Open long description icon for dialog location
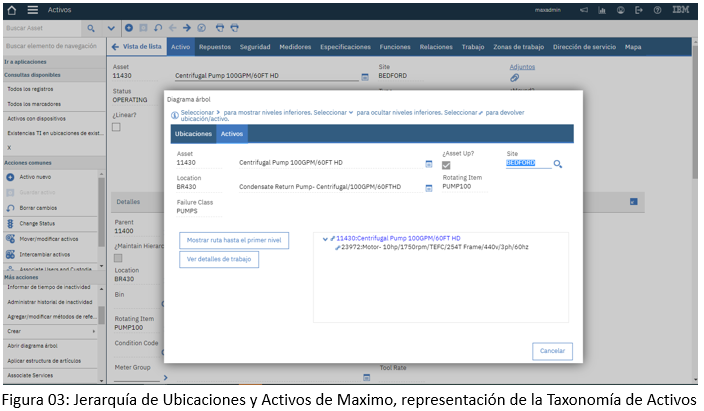Viewport: 704px width, 411px height. tap(429, 188)
